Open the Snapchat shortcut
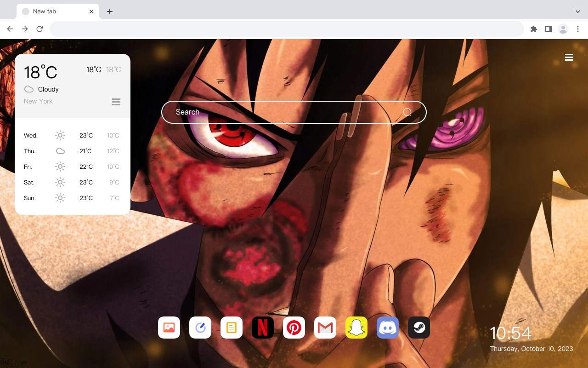This screenshot has width=588, height=368. (x=356, y=328)
